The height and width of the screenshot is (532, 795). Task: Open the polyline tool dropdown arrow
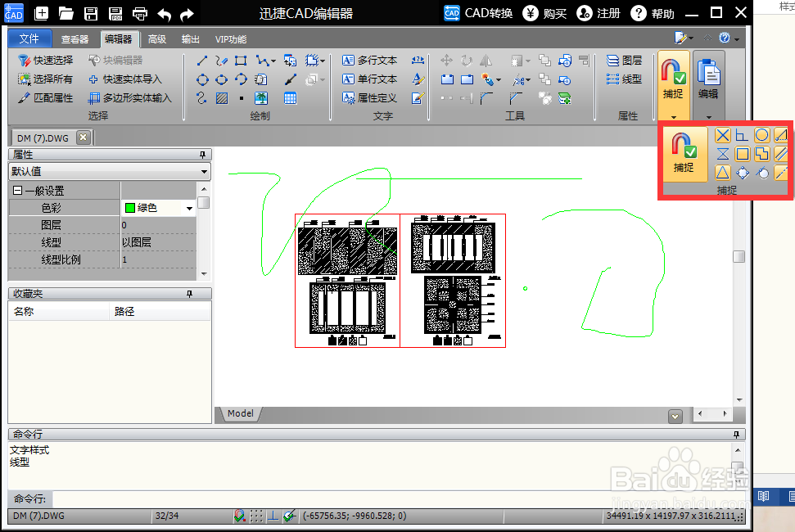pyautogui.click(x=273, y=61)
